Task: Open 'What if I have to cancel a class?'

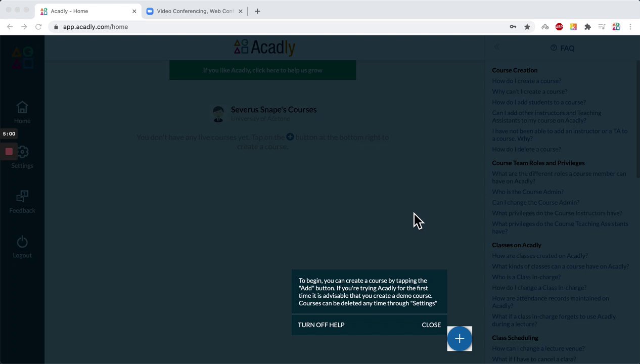Action: (x=534, y=359)
